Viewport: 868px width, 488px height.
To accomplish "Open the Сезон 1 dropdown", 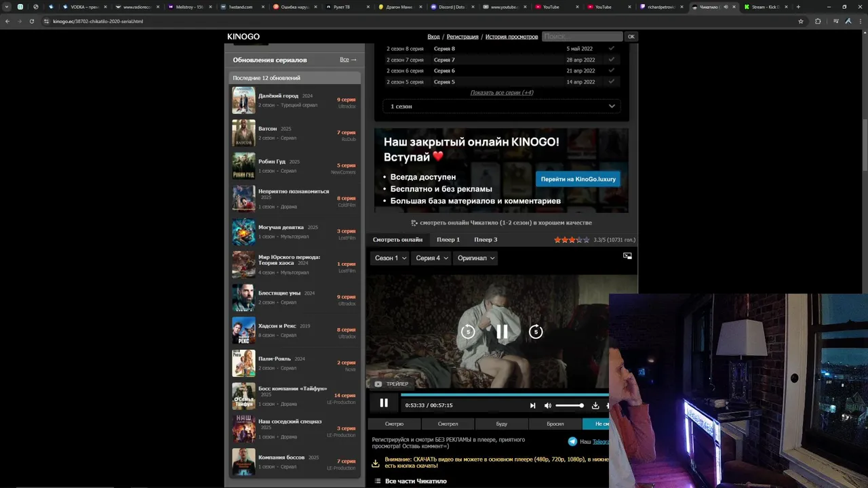I will point(391,258).
